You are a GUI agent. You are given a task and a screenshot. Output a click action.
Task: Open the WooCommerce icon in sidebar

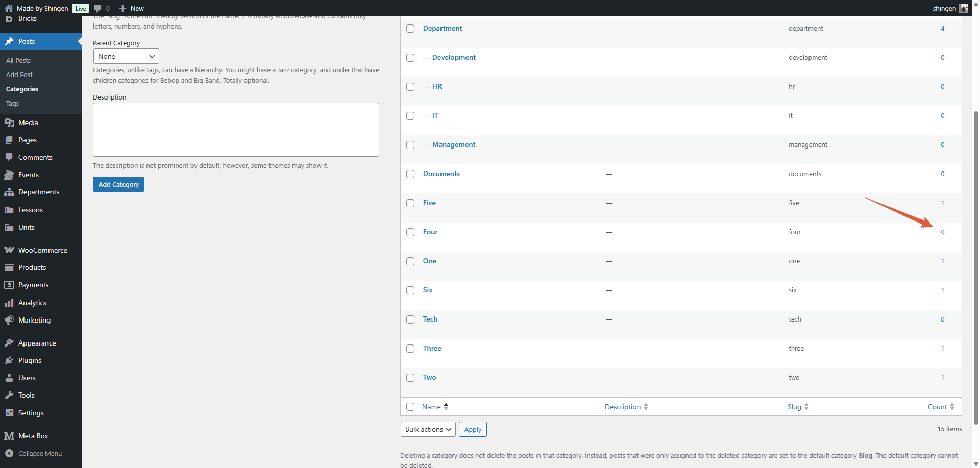(x=9, y=250)
